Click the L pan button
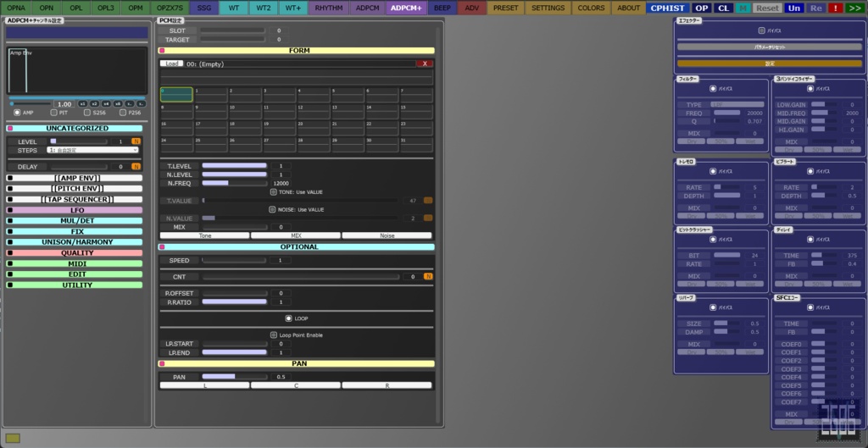Viewport: 868px width, 448px height. (x=205, y=385)
